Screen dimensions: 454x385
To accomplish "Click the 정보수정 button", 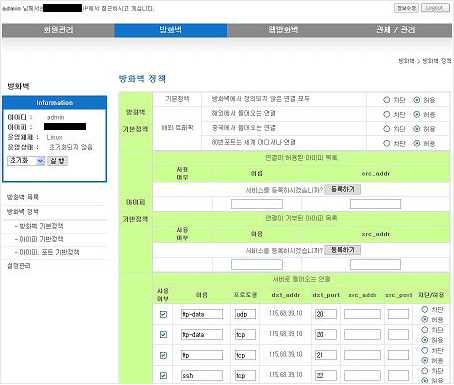I will click(406, 8).
